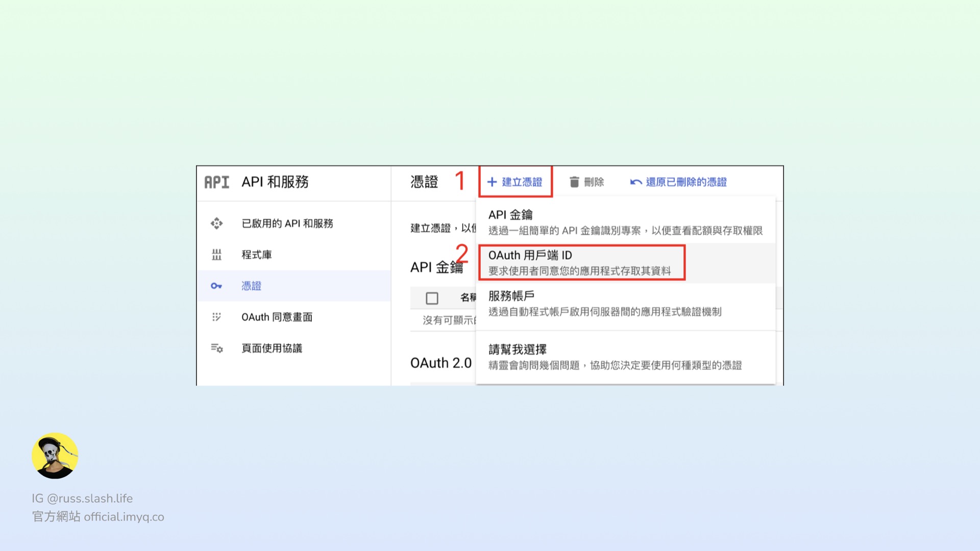Click 還原已刪除的憑證 link
This screenshot has width=980, height=551.
(x=685, y=182)
